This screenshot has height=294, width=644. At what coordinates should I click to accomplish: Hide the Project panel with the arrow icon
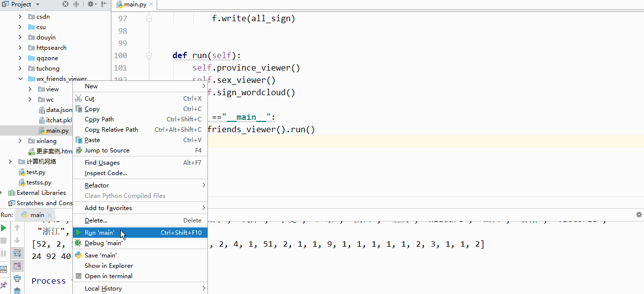point(104,4)
